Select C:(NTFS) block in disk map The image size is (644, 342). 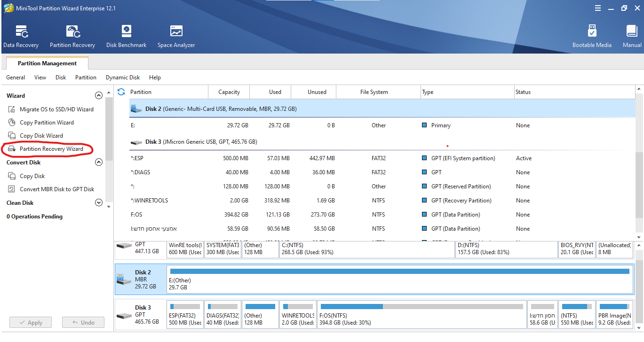coord(367,249)
